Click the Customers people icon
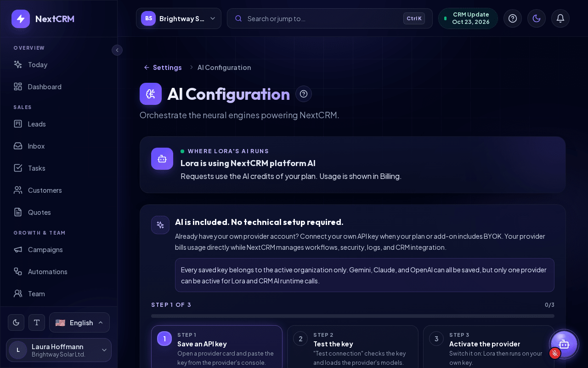This screenshot has height=368, width=588. pos(18,190)
